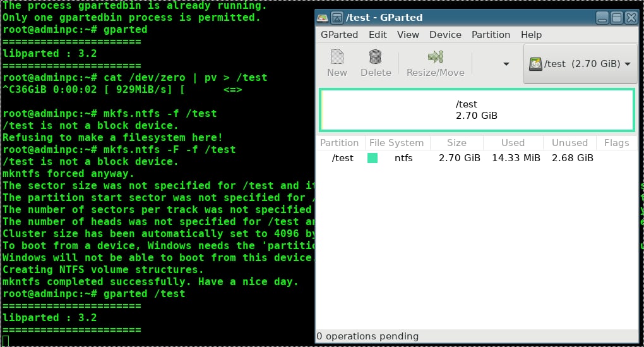644x347 pixels.
Task: Click the Flags column header
Action: pyautogui.click(x=616, y=143)
